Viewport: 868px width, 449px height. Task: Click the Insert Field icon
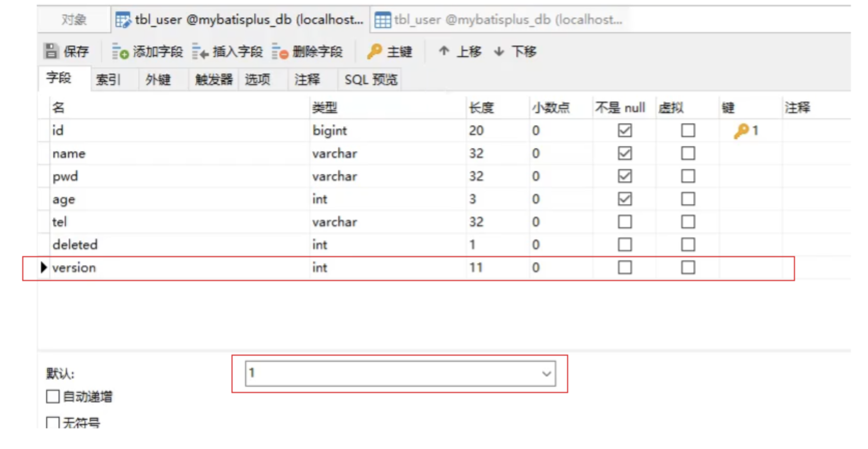pos(200,51)
